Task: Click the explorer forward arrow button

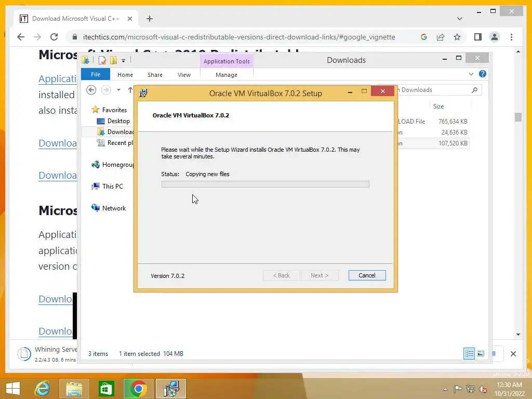Action: click(x=106, y=90)
